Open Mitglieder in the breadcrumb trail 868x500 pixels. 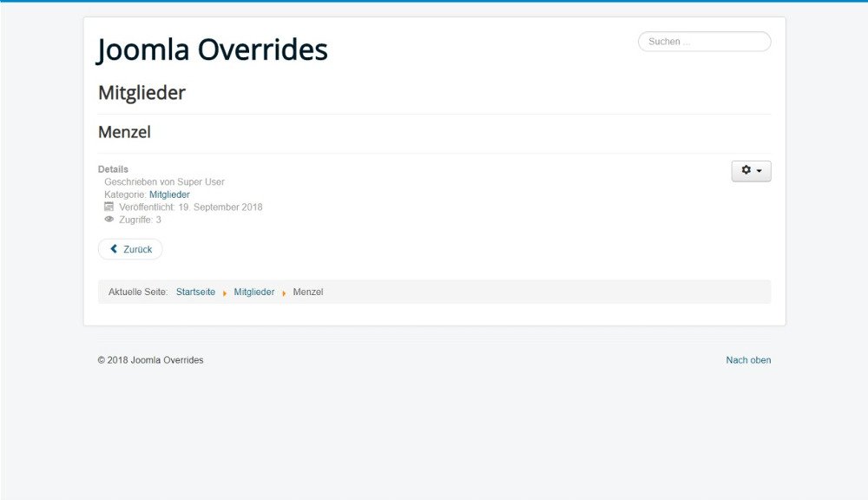coord(254,292)
